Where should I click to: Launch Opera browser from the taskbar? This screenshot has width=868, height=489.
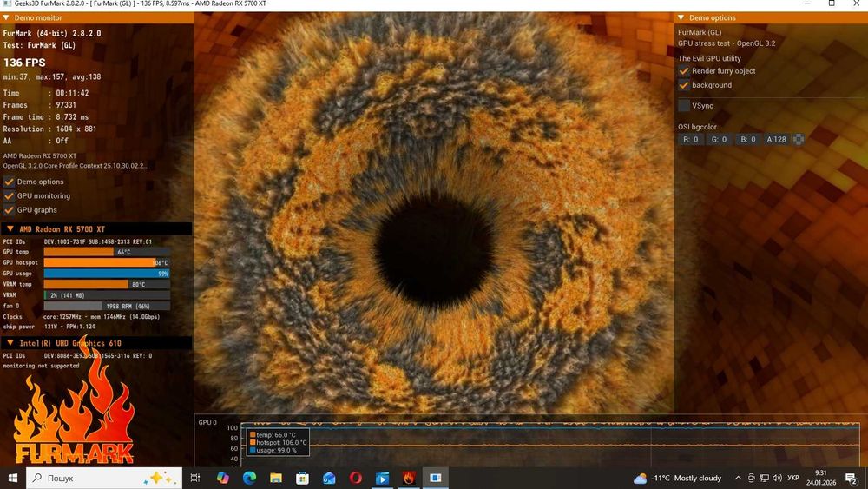tap(355, 478)
